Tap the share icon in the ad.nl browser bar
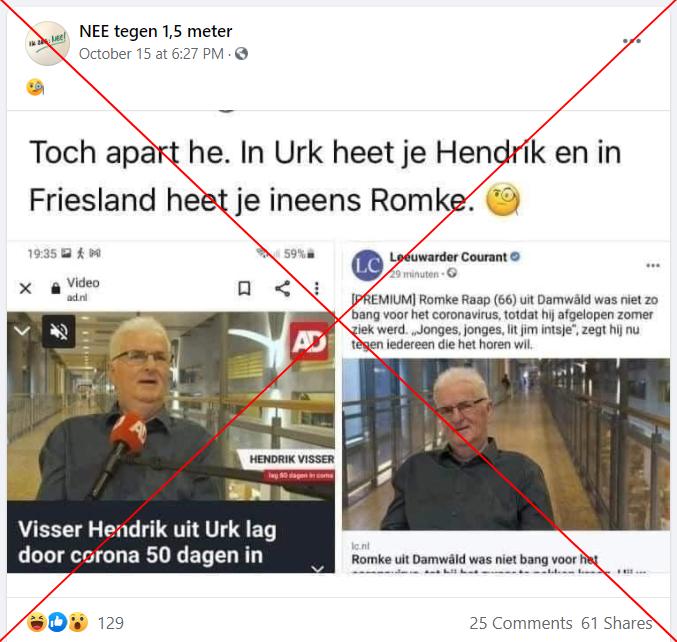Viewport: 677px width, 642px height. 282,288
